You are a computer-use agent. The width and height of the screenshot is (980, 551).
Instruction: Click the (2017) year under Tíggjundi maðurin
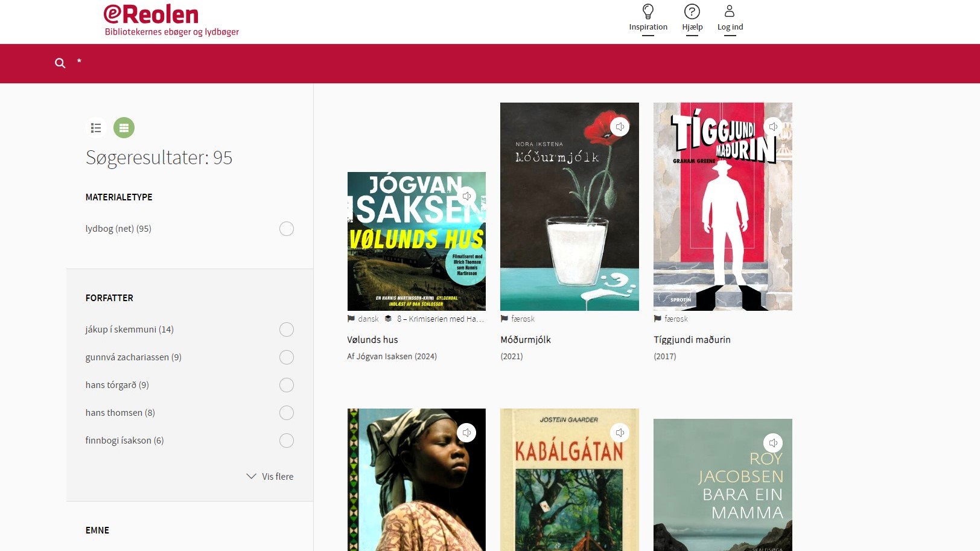[665, 357]
